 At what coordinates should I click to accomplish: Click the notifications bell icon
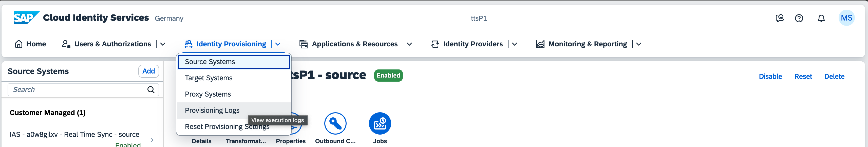821,18
